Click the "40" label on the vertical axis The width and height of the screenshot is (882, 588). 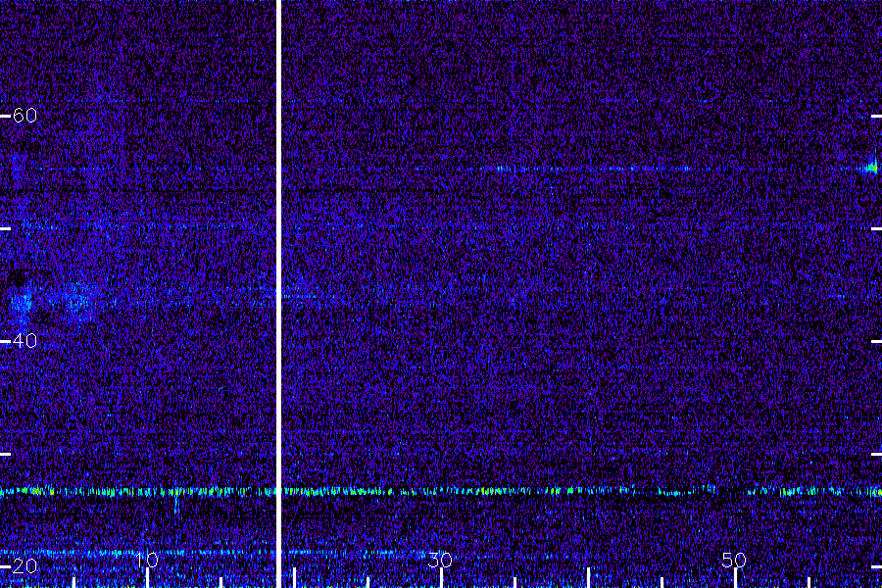[24, 341]
